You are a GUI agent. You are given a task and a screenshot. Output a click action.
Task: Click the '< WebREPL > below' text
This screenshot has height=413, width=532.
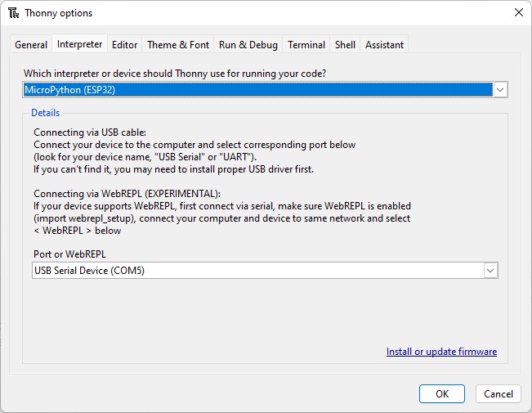tap(78, 231)
